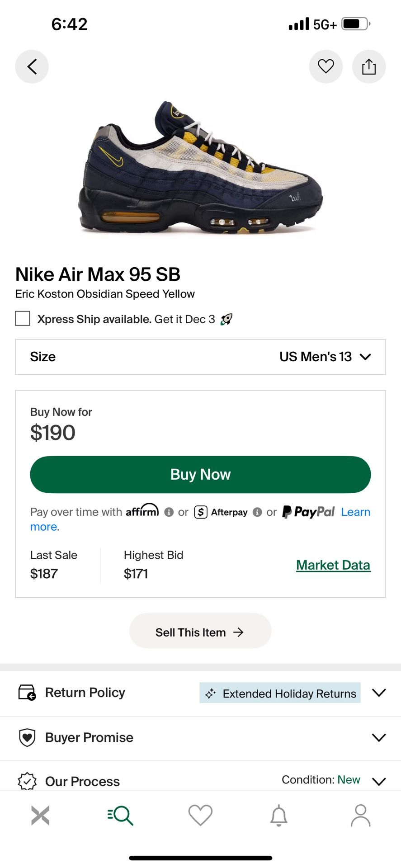Tap the Air Max 95 product image
This screenshot has height=868, width=401.
(200, 167)
